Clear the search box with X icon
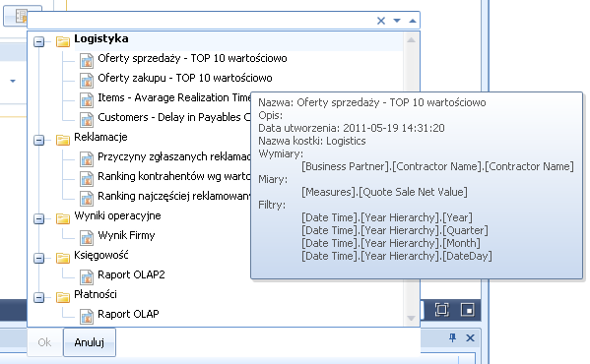 [x=381, y=21]
